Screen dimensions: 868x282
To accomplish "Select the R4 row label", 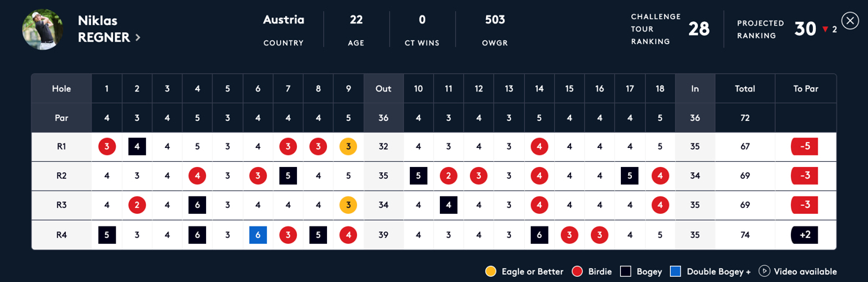I will tap(62, 234).
